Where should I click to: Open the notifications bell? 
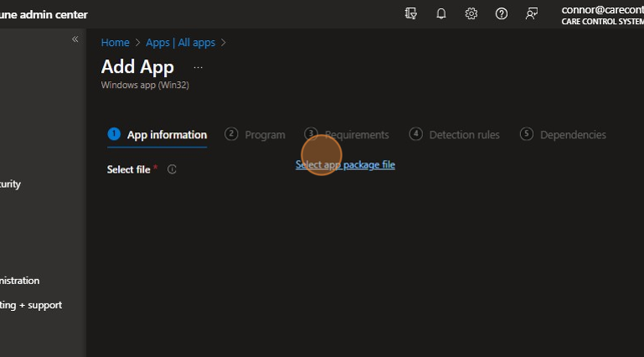tap(441, 14)
